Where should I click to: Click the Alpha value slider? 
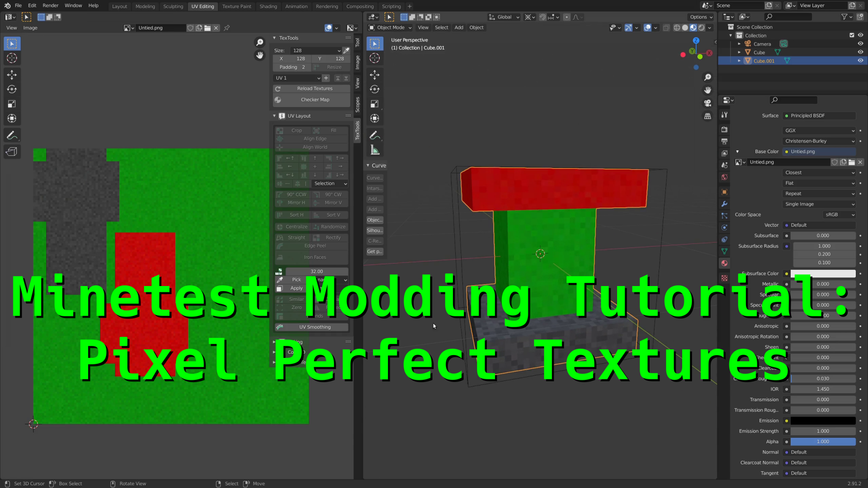coord(822,441)
